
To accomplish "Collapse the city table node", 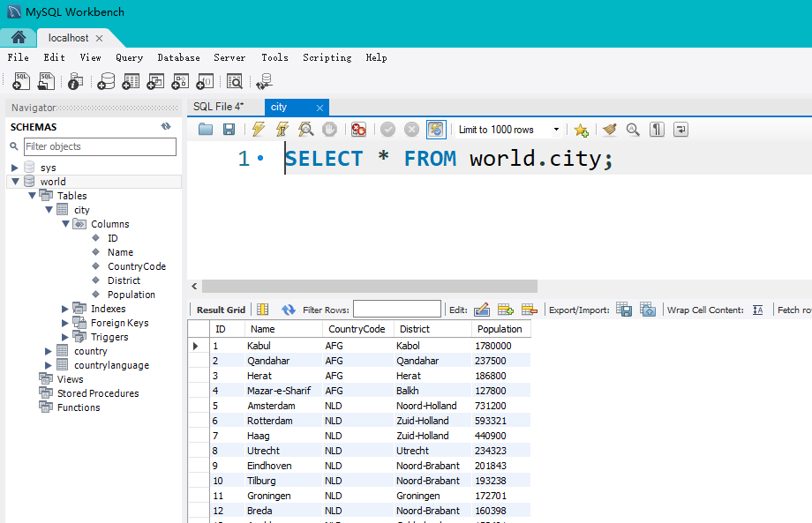I will [49, 210].
